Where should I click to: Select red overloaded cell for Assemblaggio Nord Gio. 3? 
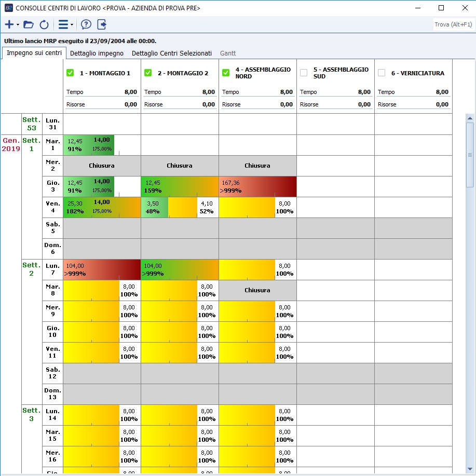[x=257, y=187]
